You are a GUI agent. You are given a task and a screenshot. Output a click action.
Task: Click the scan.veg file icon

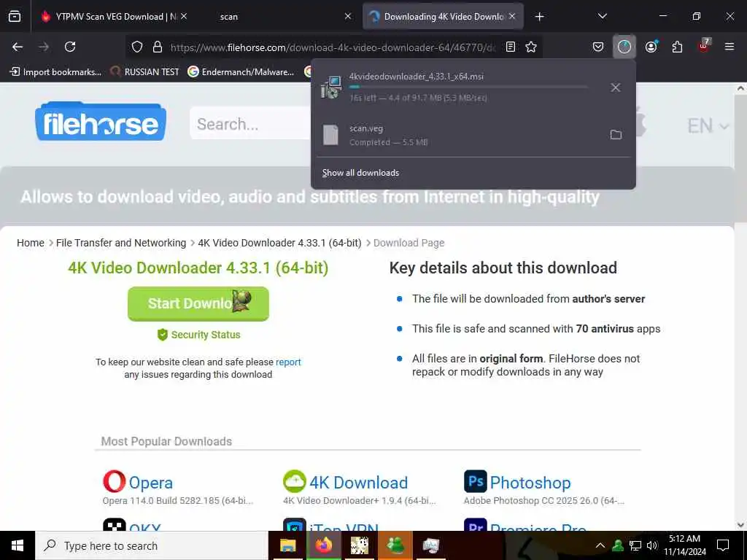[330, 135]
